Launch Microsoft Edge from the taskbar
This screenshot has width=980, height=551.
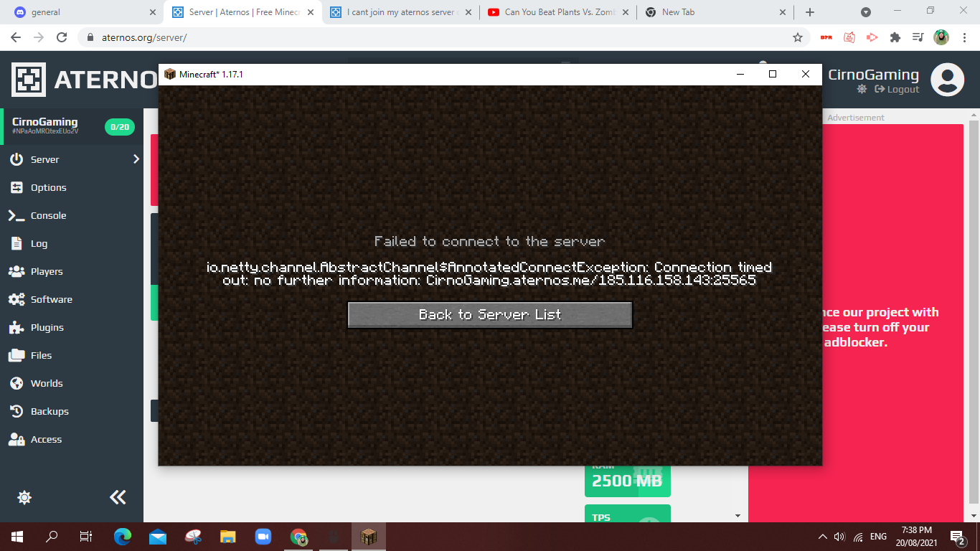click(123, 536)
